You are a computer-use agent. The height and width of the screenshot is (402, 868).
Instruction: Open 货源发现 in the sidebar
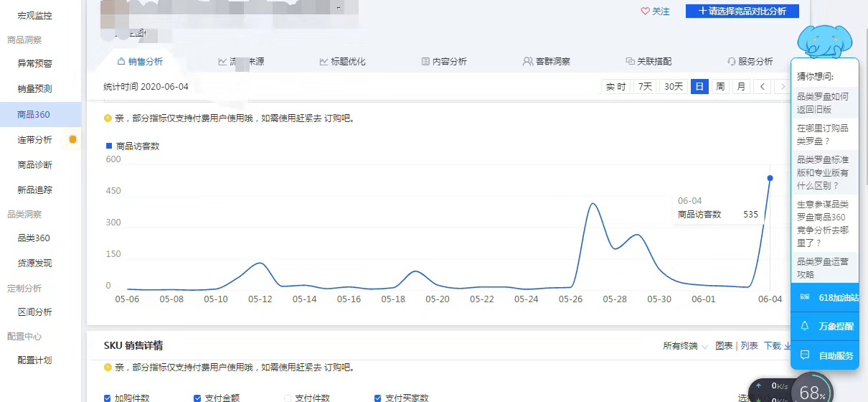click(x=35, y=263)
